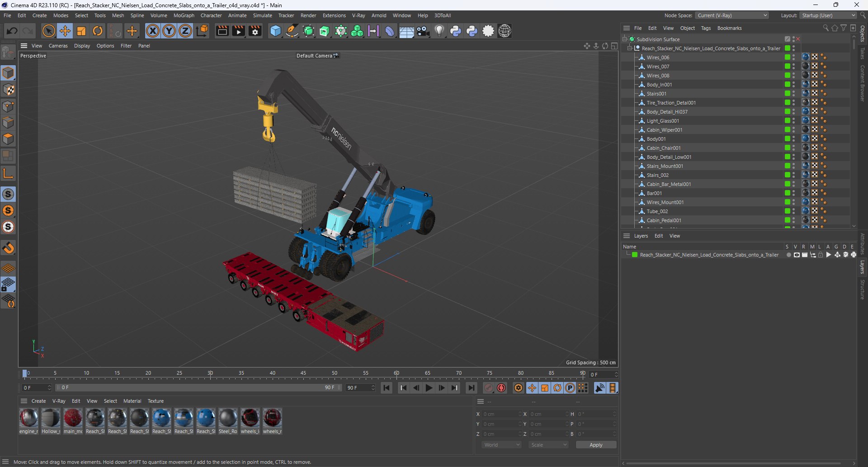
Task: Collapse the Subdivision Surface tree node
Action: tap(624, 39)
